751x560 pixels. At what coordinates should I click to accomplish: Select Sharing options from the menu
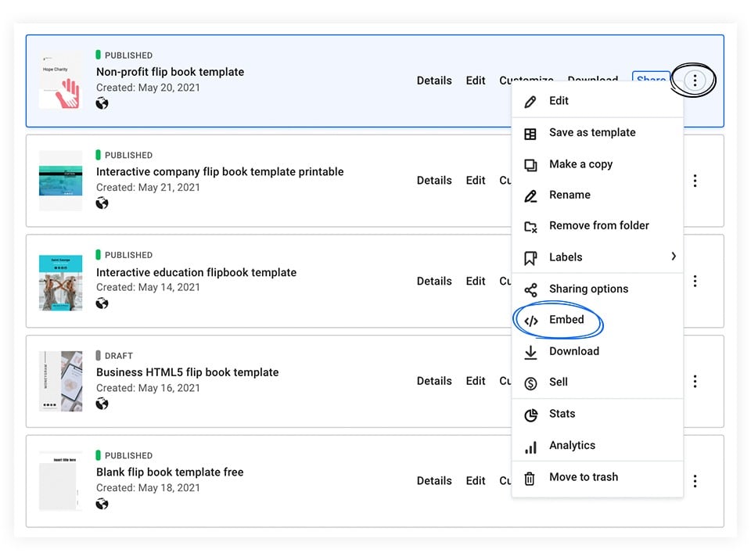click(588, 289)
